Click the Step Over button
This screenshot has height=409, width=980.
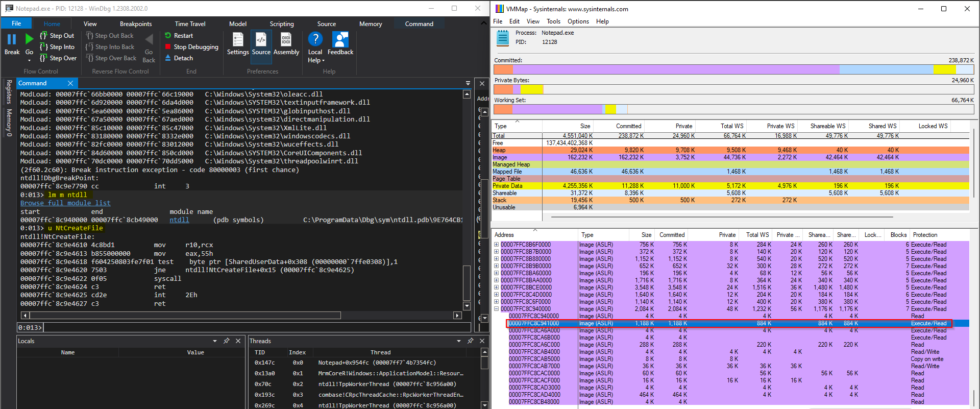(x=58, y=58)
